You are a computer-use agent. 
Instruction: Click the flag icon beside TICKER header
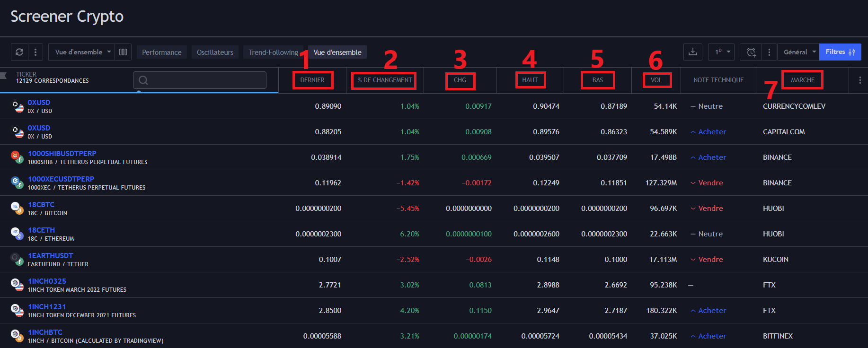pyautogui.click(x=4, y=76)
